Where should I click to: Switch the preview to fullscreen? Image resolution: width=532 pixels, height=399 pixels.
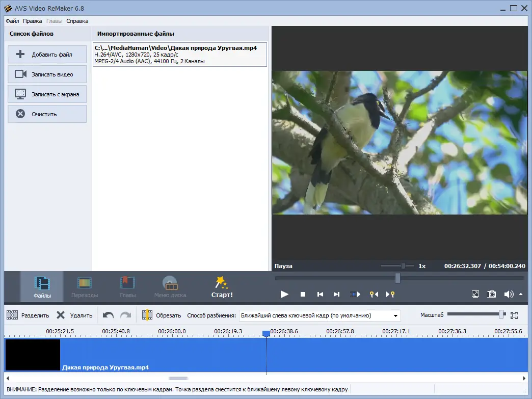[x=475, y=294]
